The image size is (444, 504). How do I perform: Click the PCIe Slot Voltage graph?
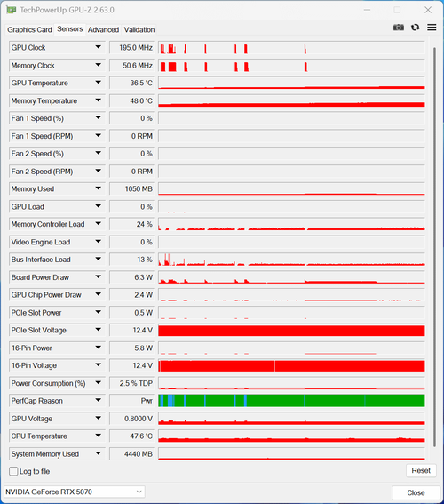point(291,330)
